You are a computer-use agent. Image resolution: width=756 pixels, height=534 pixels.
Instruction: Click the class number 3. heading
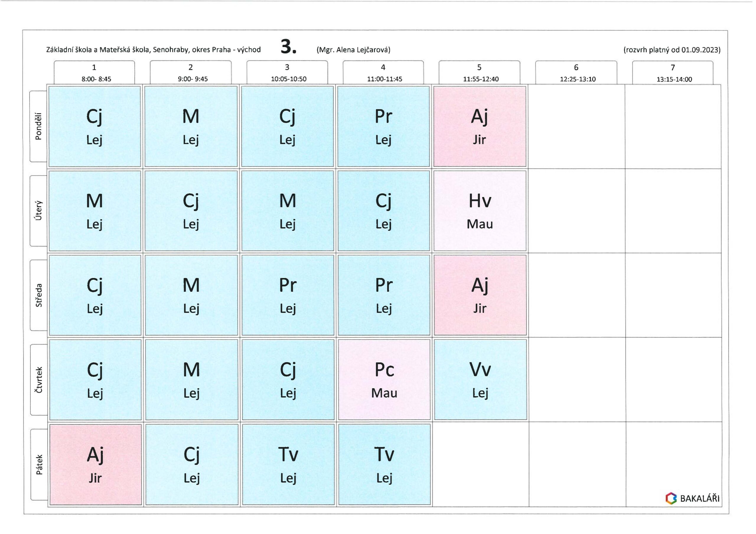(x=289, y=46)
